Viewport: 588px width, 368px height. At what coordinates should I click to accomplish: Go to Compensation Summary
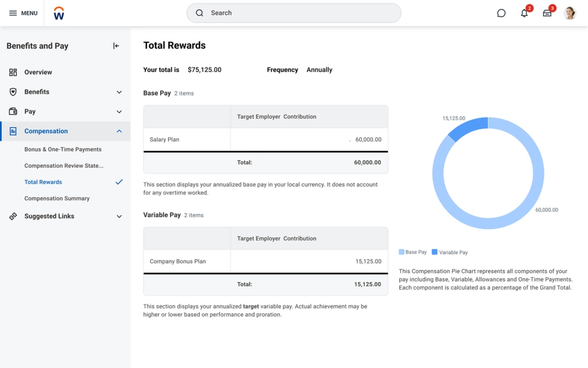coord(57,198)
